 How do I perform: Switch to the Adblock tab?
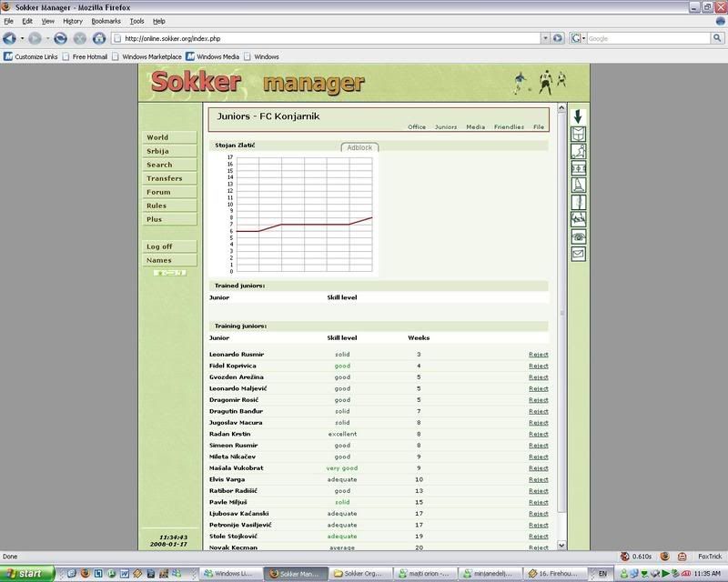[x=359, y=147]
